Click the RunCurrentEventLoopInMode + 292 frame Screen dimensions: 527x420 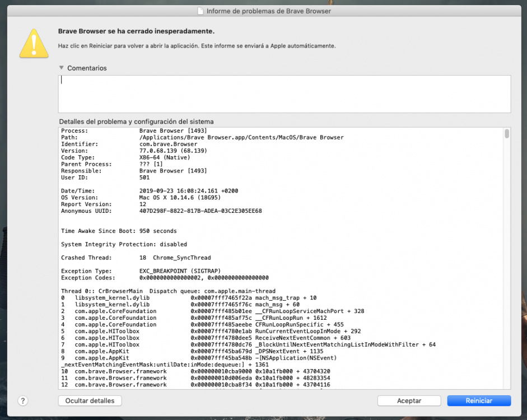click(x=211, y=332)
